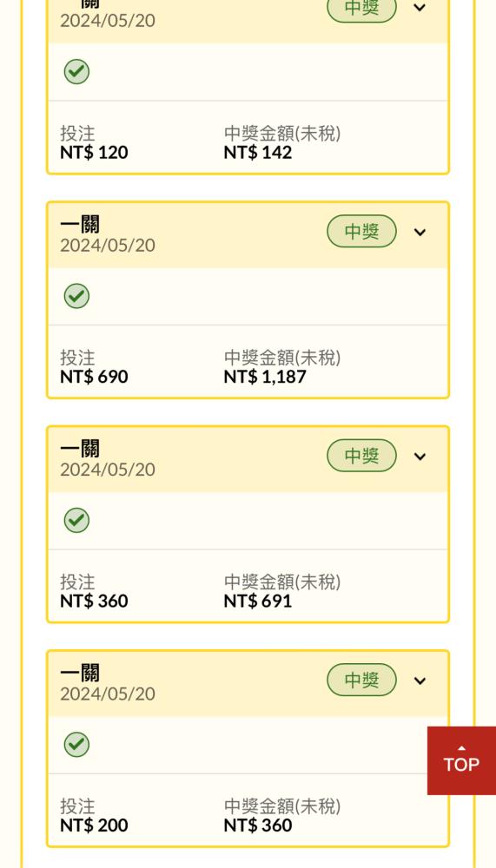The width and height of the screenshot is (496, 868).
Task: Expand the chevron on the NT$ 1,187 winnings card
Action: pos(420,232)
